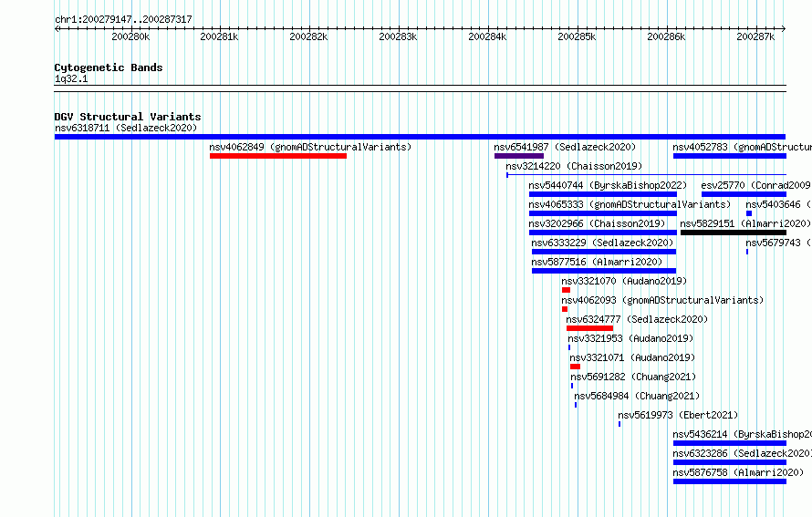Click the small blue nsv5403646 marker
812x517 pixels.
[x=749, y=213]
